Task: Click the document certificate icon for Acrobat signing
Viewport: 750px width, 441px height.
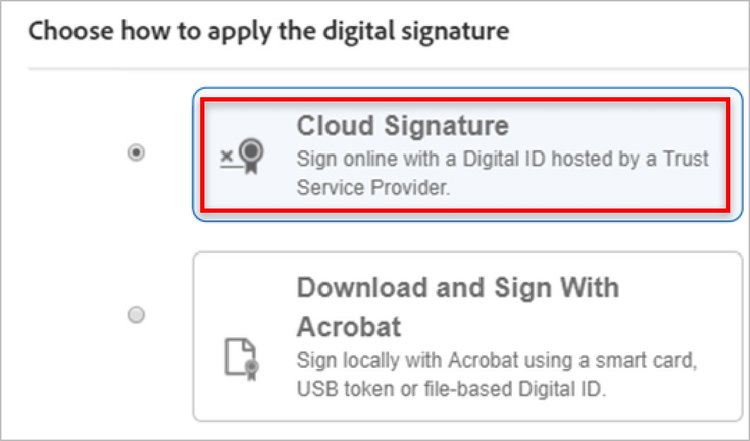Action: (242, 357)
